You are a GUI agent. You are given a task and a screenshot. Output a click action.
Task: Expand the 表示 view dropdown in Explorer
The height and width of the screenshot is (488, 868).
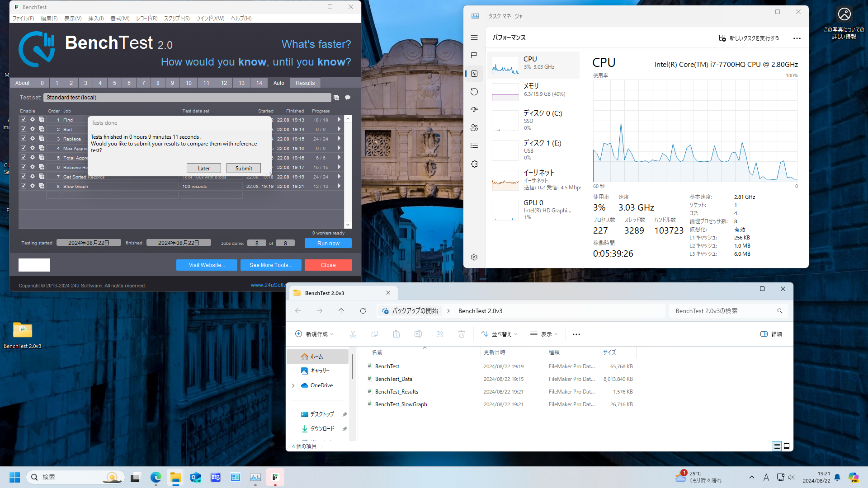coord(544,334)
